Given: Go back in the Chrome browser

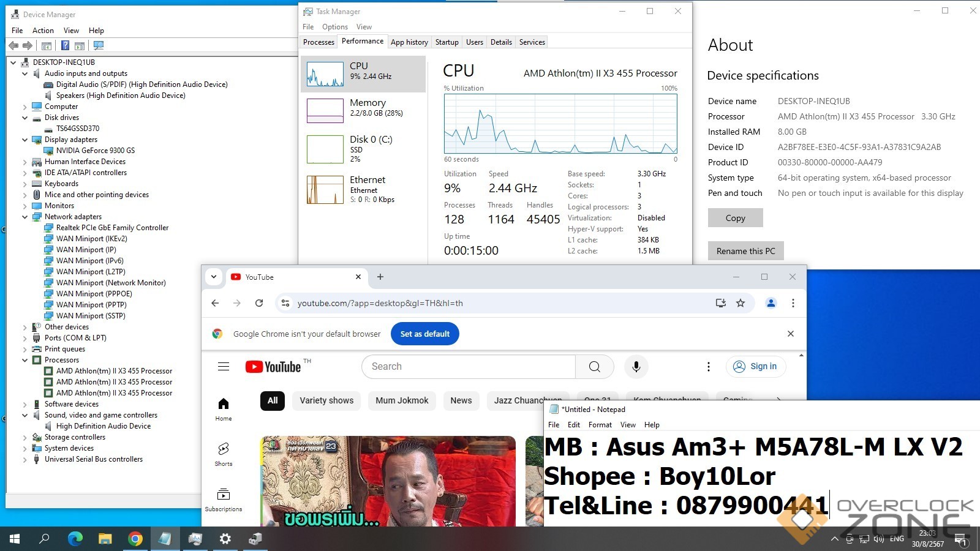Looking at the screenshot, I should coord(215,303).
